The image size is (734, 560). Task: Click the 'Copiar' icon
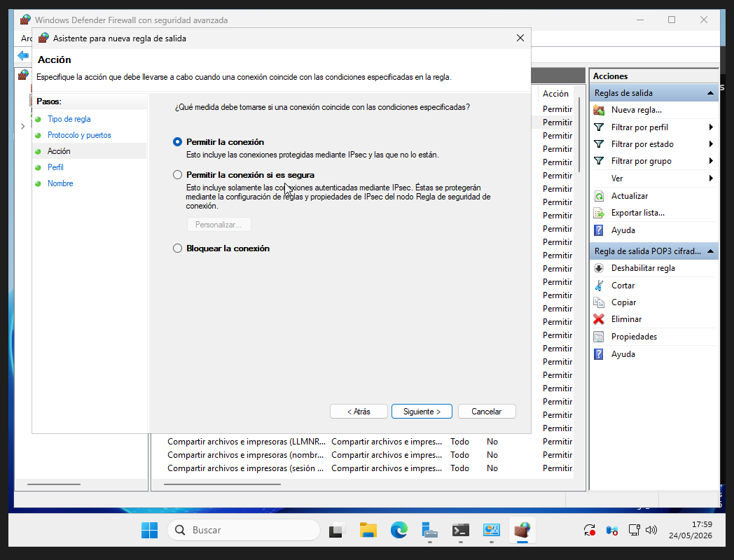(599, 302)
